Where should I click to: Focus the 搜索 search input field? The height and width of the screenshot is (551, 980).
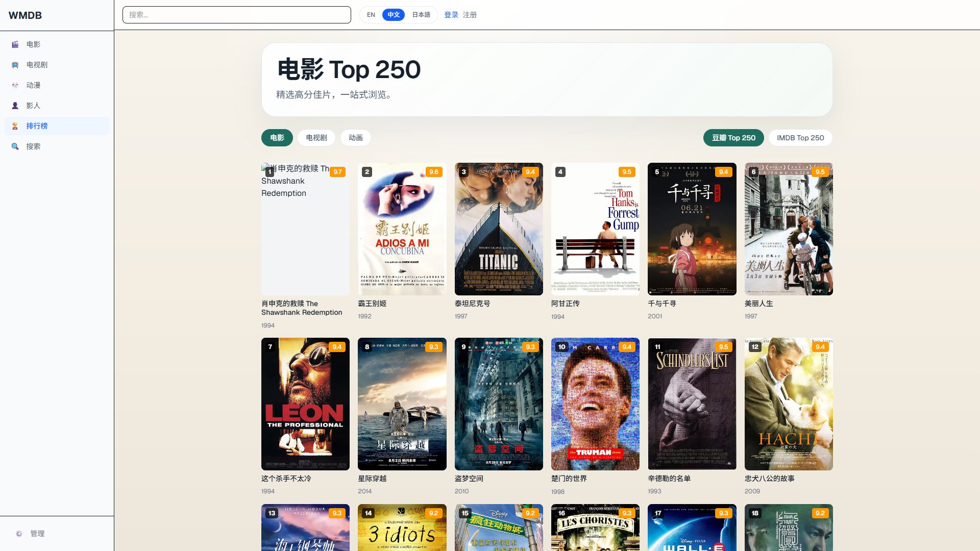[x=237, y=15]
